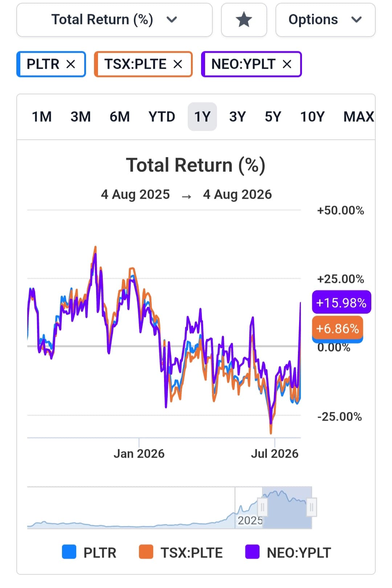Expand the Options dropdown menu
Image resolution: width=392 pixels, height=588 pixels.
click(x=325, y=20)
